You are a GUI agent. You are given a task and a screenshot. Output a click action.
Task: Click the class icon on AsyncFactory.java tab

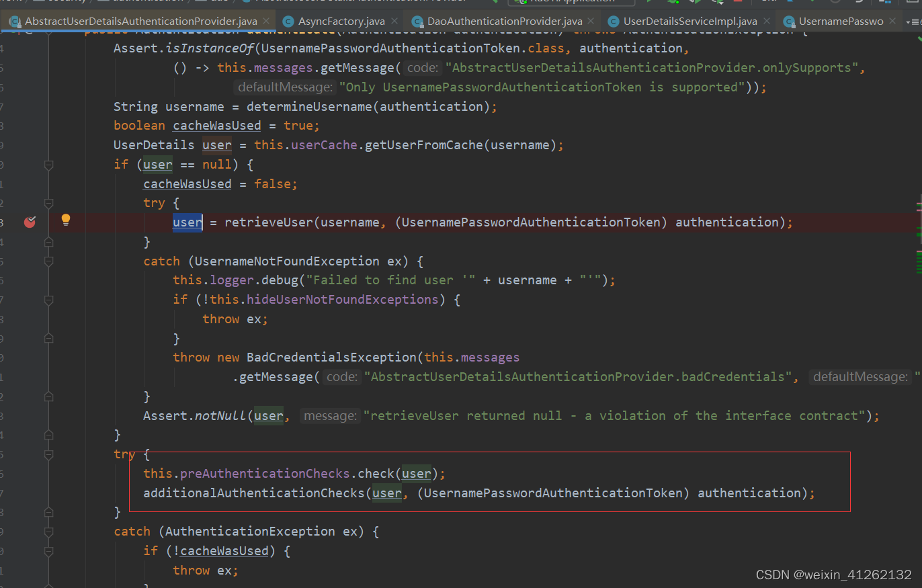289,22
